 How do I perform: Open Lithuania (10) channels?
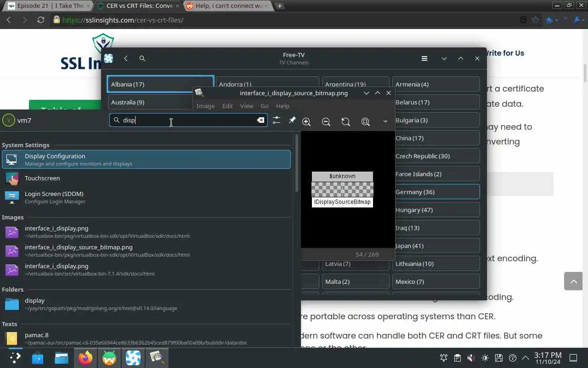pos(436,264)
